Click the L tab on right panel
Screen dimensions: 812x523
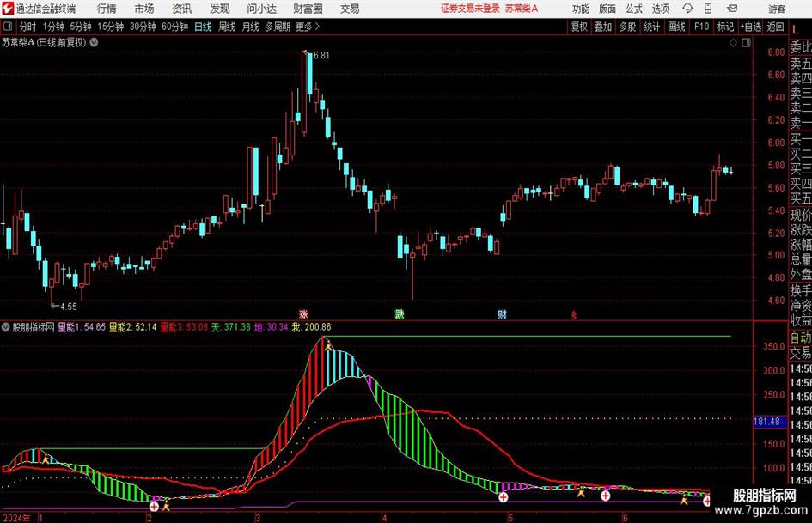click(x=795, y=30)
